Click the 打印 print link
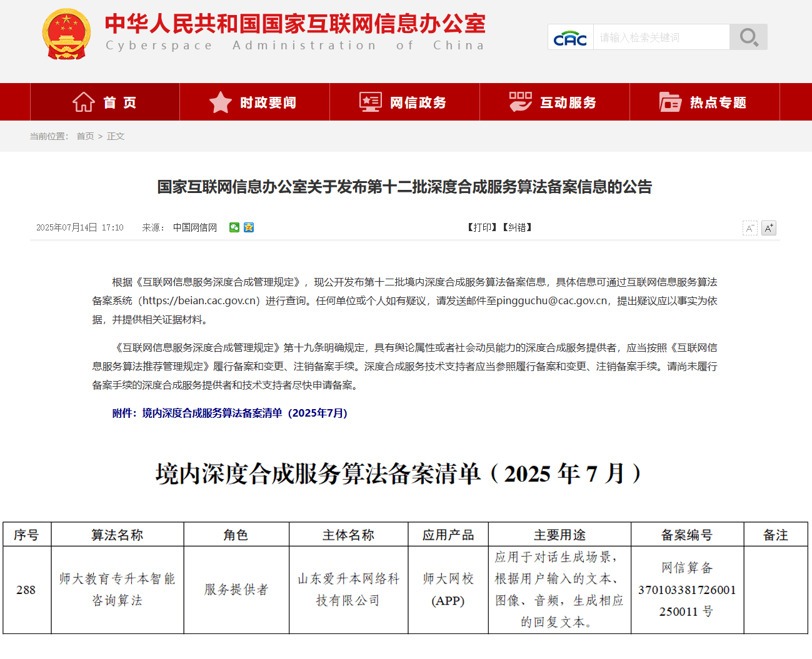 [482, 227]
